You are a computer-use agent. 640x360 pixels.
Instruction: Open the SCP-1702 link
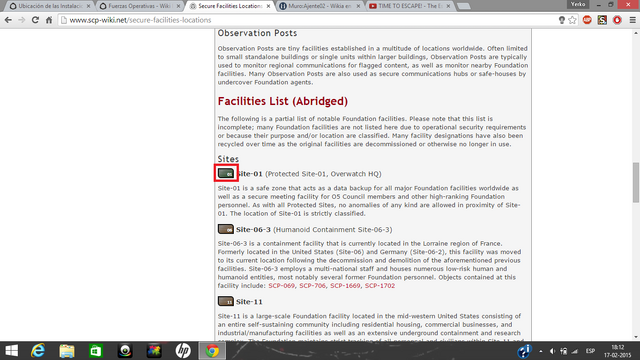click(x=380, y=285)
